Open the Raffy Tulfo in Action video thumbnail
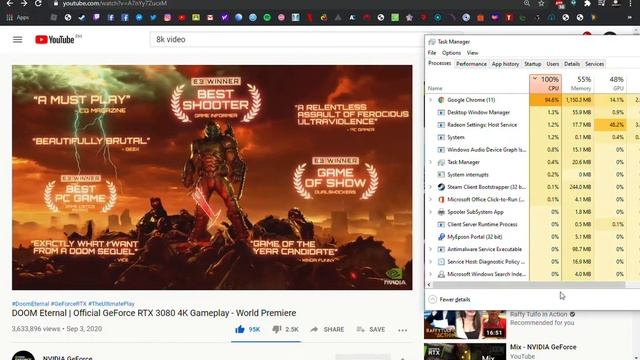 click(x=465, y=325)
